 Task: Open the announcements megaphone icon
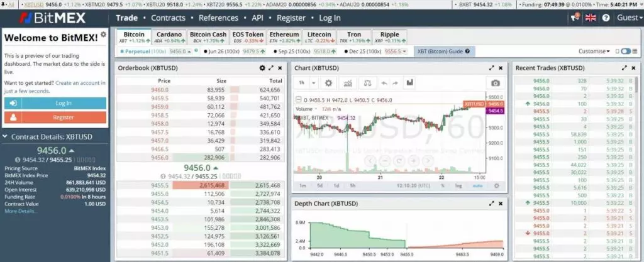coord(575,18)
